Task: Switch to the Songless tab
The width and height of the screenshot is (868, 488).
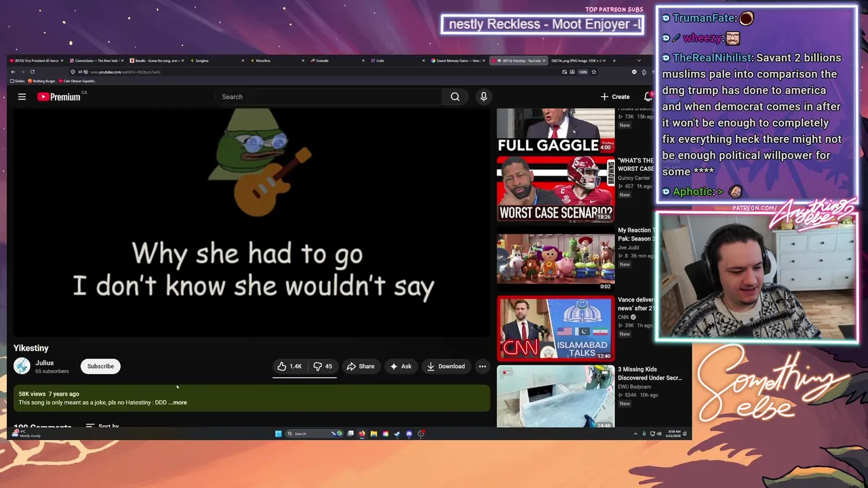Action: [x=216, y=60]
